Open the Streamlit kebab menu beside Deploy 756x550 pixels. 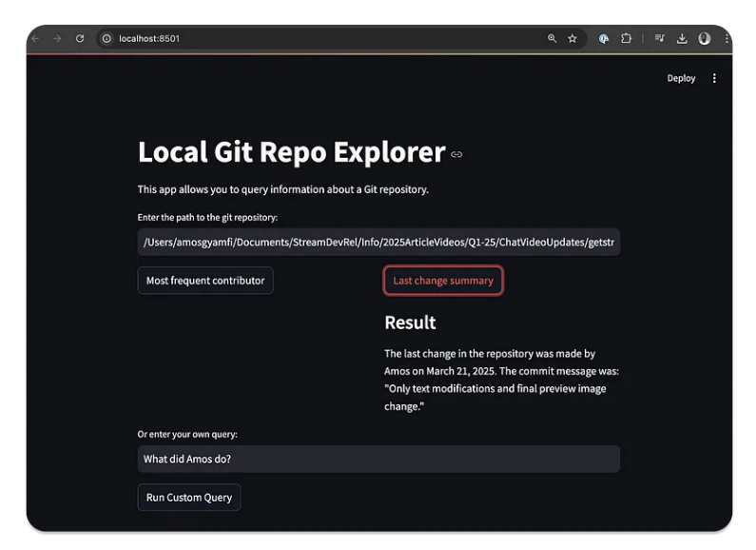click(715, 78)
